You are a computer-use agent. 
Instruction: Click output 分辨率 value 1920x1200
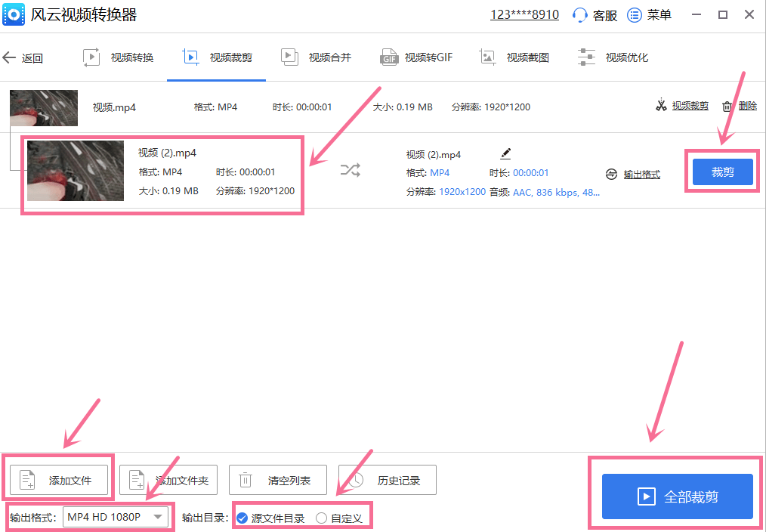pos(462,192)
